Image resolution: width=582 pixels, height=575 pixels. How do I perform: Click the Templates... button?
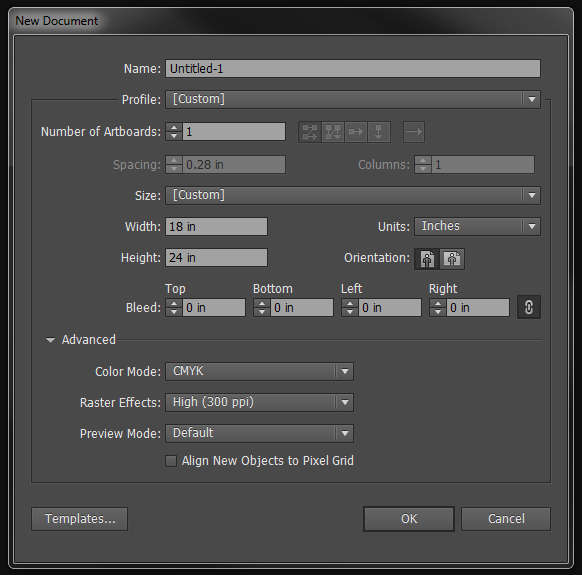79,519
